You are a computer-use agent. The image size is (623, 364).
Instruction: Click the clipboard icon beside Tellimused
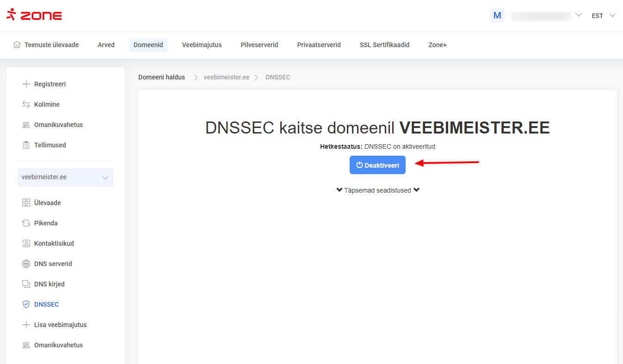click(x=26, y=145)
